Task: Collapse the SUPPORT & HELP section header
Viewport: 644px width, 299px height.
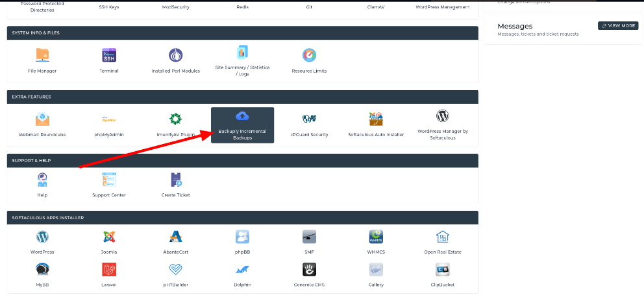Action: coord(242,160)
